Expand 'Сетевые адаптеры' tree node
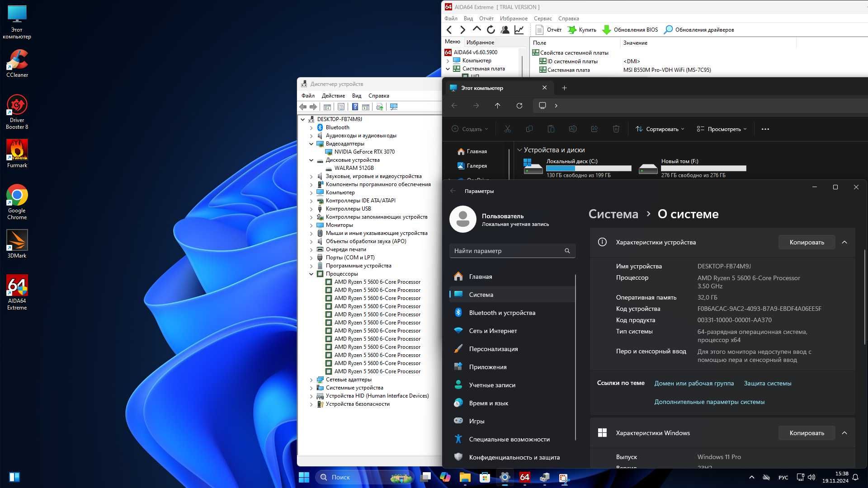The width and height of the screenshot is (868, 488). click(311, 380)
